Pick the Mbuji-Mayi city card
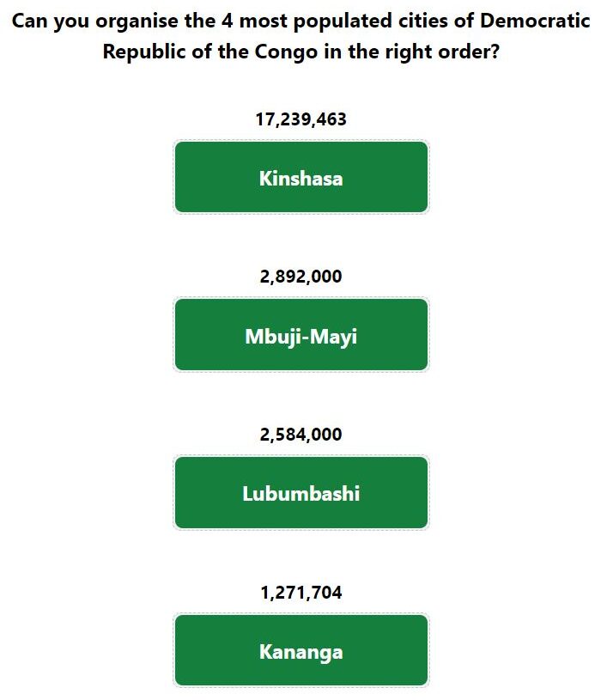 [x=301, y=334]
